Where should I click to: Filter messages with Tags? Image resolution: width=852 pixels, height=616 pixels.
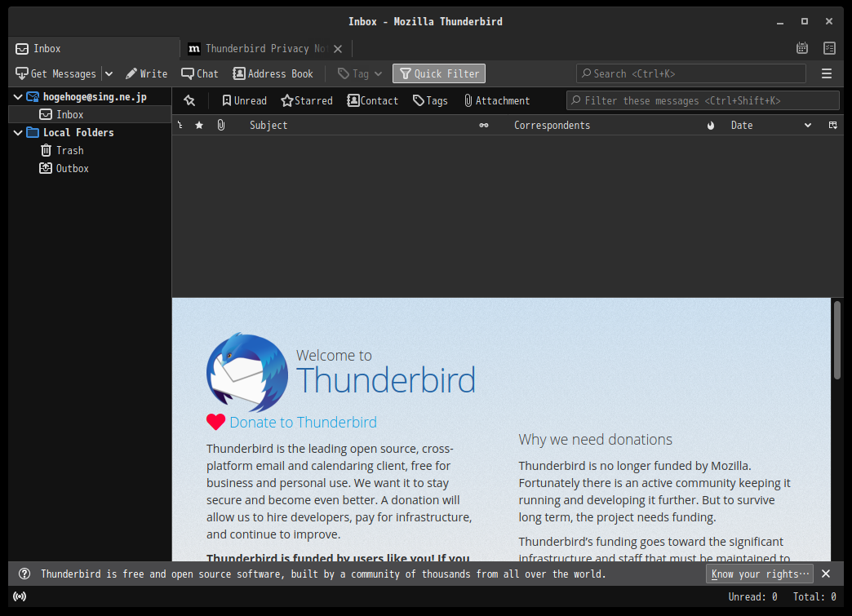pyautogui.click(x=430, y=100)
